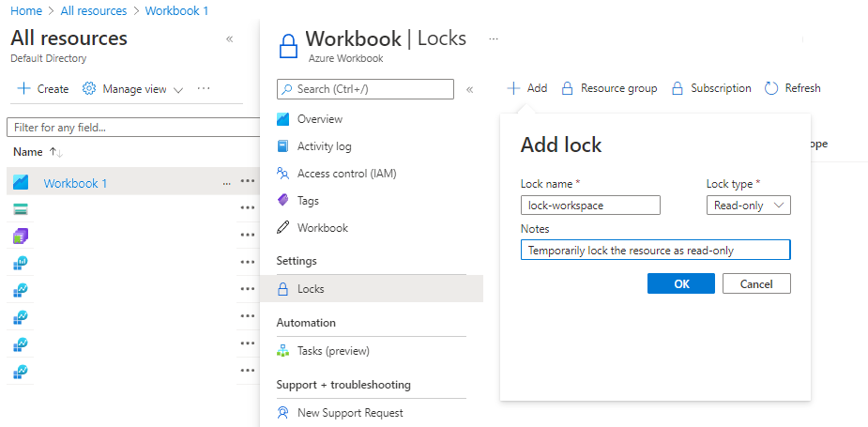Image resolution: width=868 pixels, height=427 pixels.
Task: Open the ellipsis menu for purple cube row
Action: tap(248, 235)
